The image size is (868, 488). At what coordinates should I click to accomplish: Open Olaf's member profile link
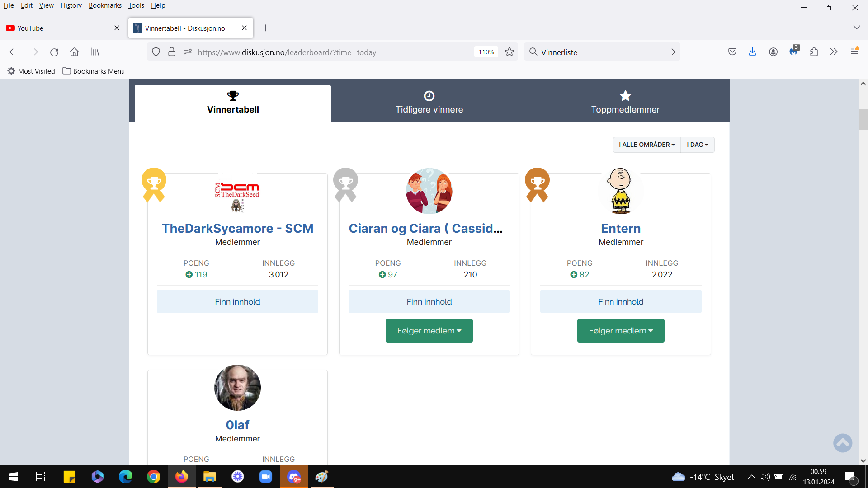pyautogui.click(x=237, y=425)
